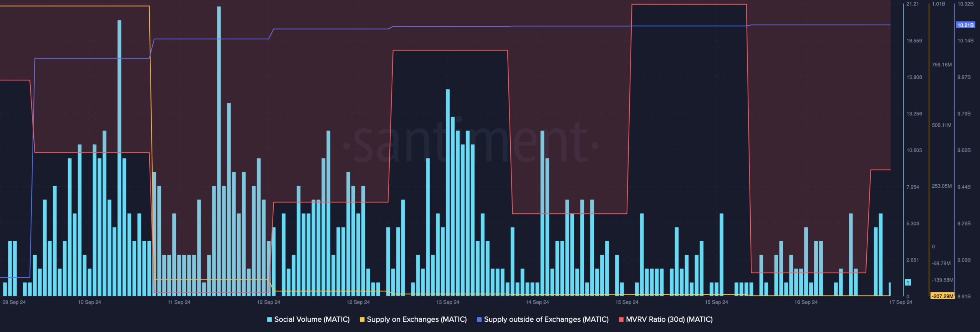The width and height of the screenshot is (980, 332).
Task: Click the 21.21 axis value
Action: coord(913,4)
